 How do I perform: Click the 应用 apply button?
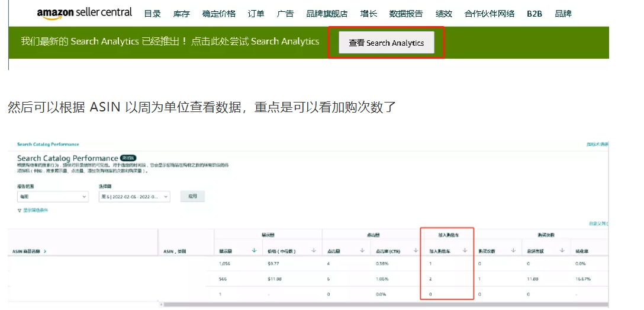(x=192, y=197)
